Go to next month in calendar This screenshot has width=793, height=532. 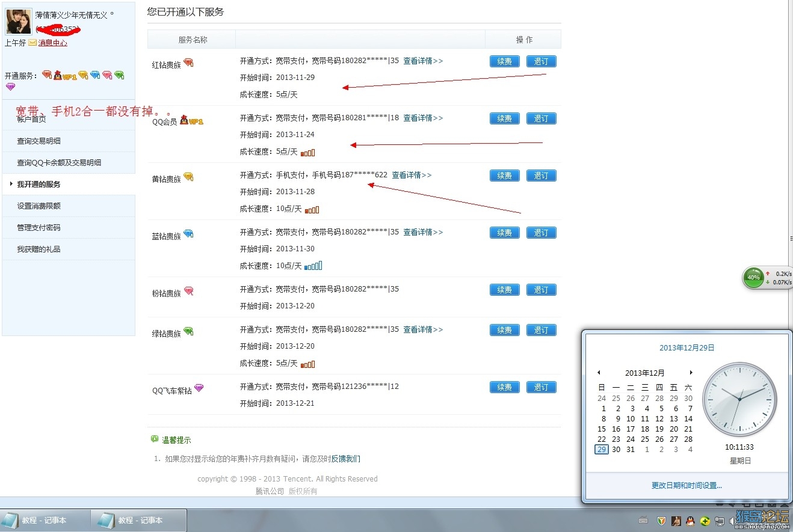[x=691, y=373]
